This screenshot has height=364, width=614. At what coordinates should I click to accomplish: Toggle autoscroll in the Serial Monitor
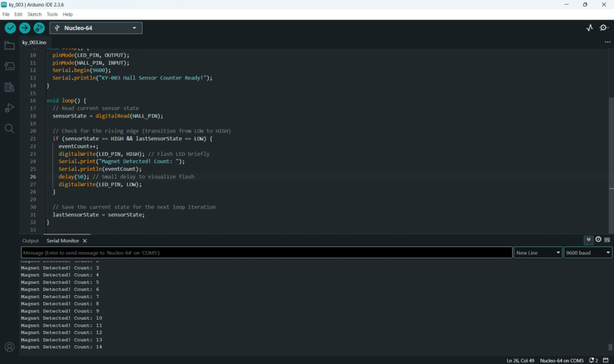pyautogui.click(x=589, y=240)
